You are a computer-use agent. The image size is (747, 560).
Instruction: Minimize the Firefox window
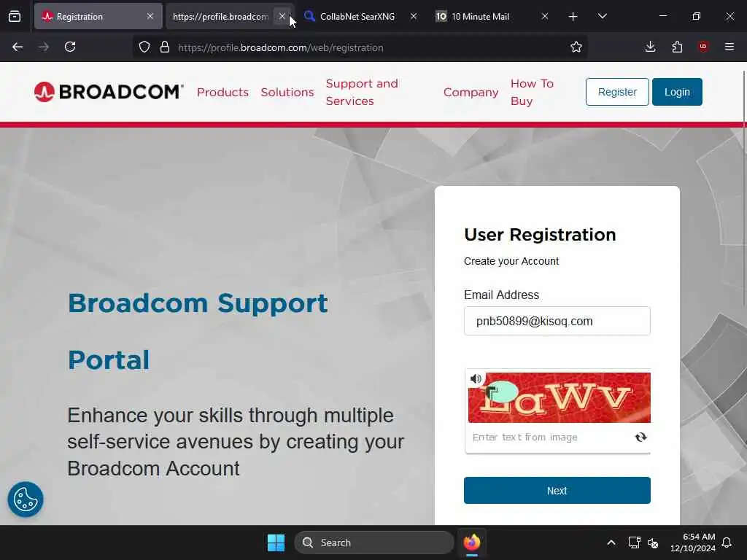[662, 16]
